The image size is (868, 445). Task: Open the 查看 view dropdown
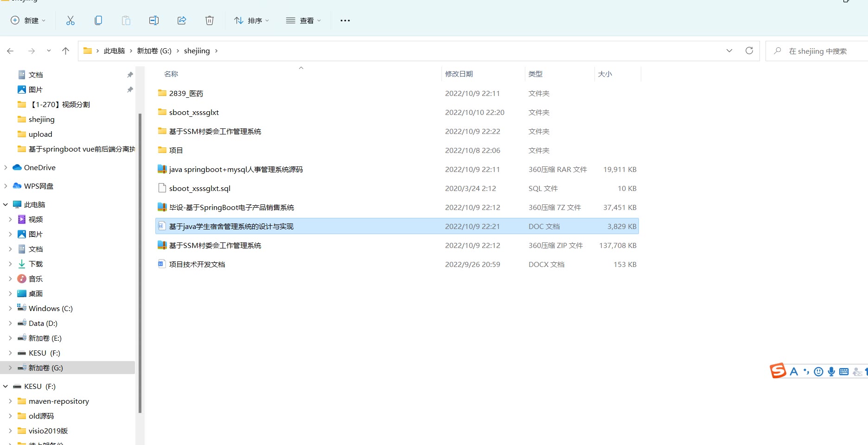(304, 20)
